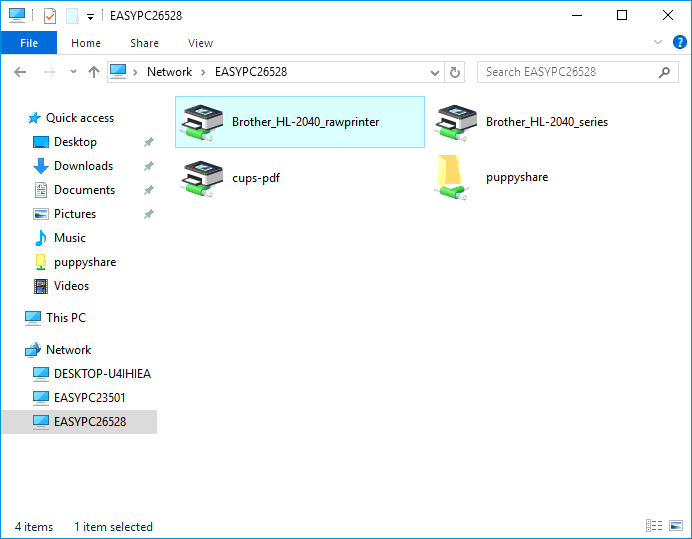Open puppyshare in the navigation pane

[85, 262]
